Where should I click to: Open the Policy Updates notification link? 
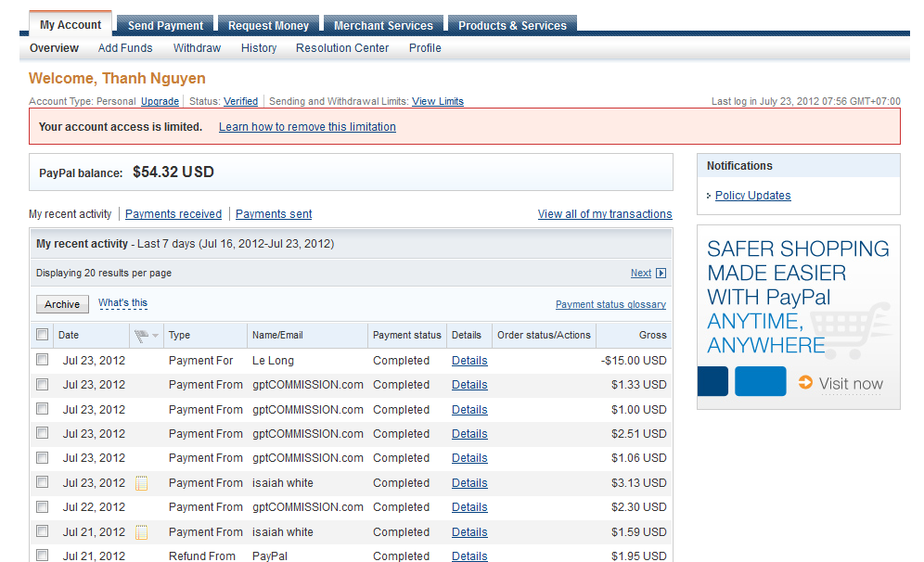point(752,196)
